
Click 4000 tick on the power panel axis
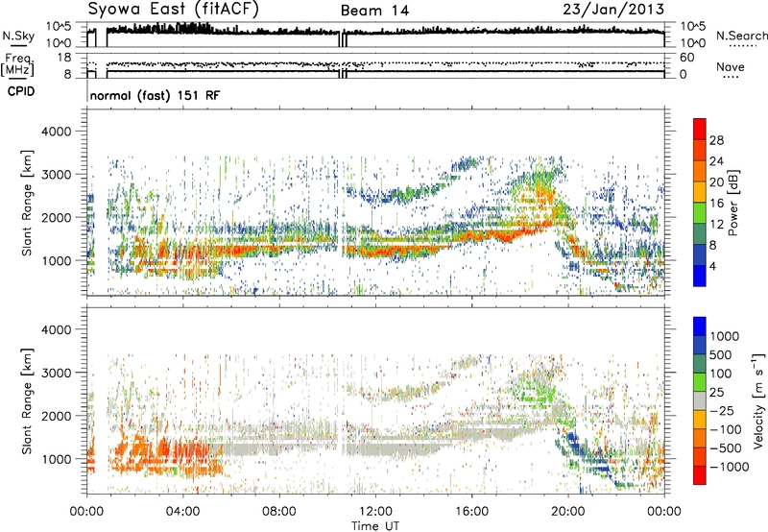pos(56,132)
